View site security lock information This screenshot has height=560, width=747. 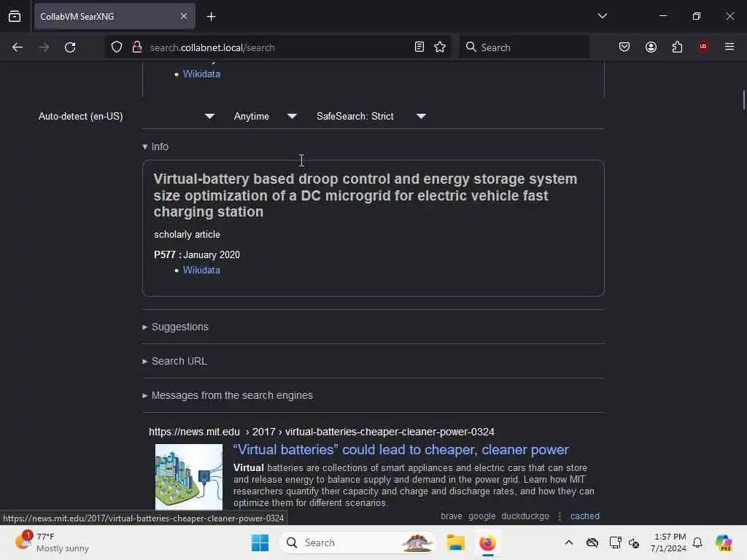(137, 47)
